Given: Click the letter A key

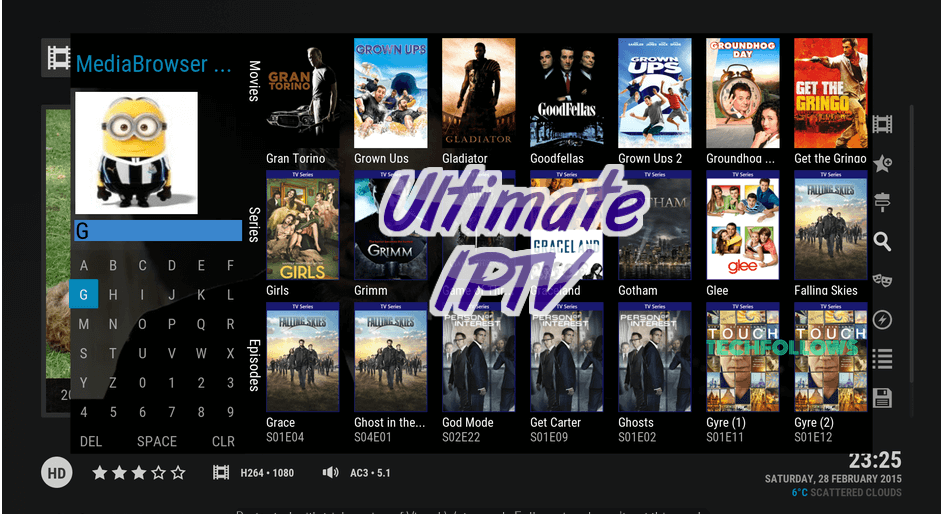Looking at the screenshot, I should [x=84, y=266].
